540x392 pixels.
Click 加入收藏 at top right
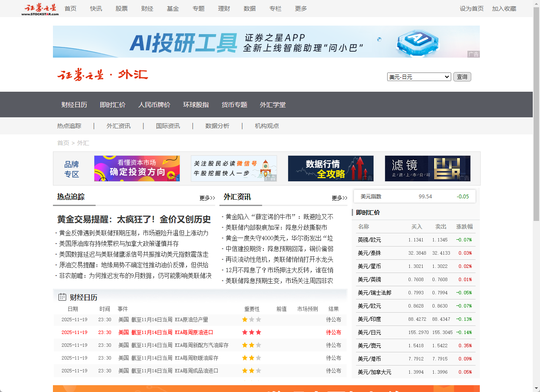(x=504, y=9)
